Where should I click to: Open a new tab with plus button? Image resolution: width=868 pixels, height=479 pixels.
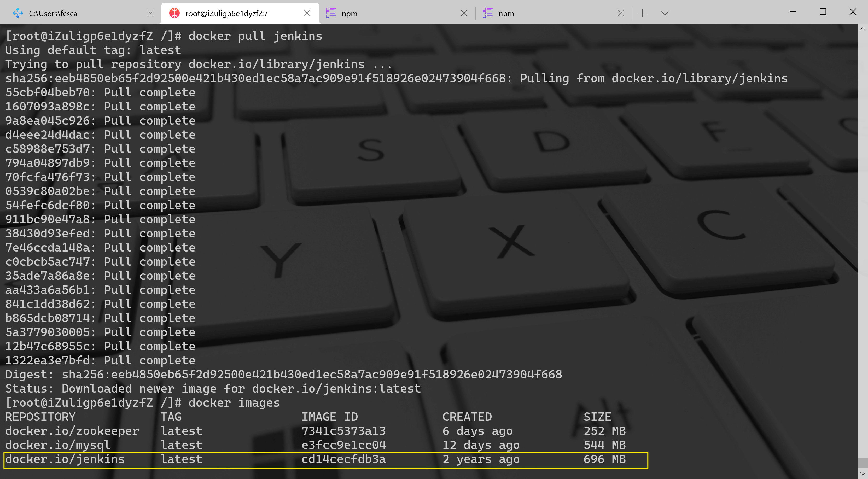[x=643, y=13]
